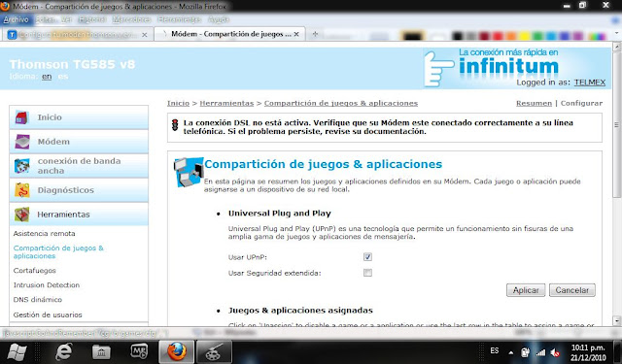Click the Compartición de juegos section computer icon

(189, 173)
